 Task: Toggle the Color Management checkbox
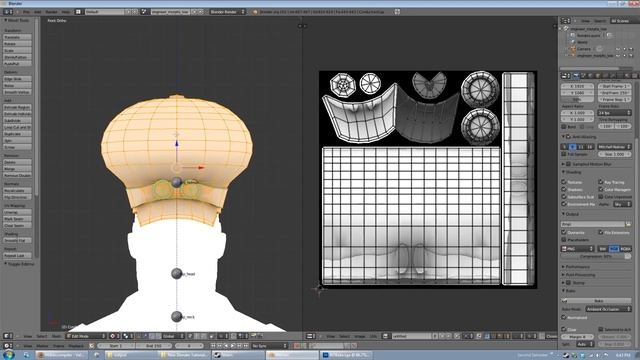coord(600,189)
